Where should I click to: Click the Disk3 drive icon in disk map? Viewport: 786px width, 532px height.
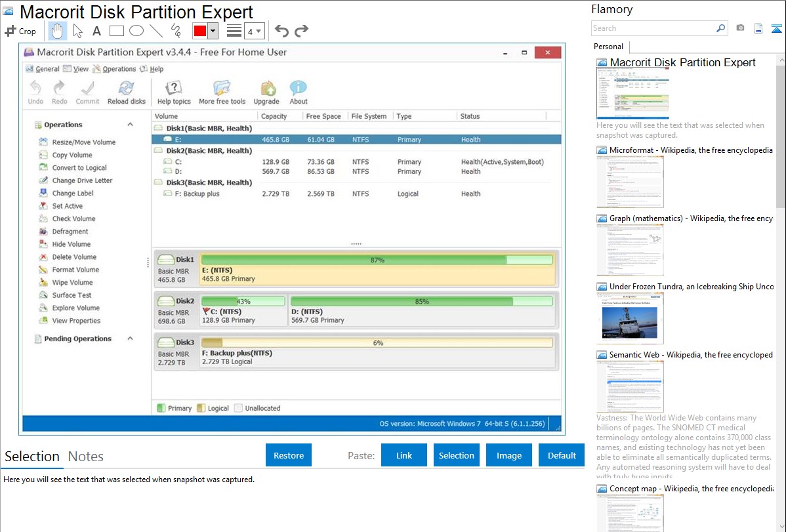166,342
